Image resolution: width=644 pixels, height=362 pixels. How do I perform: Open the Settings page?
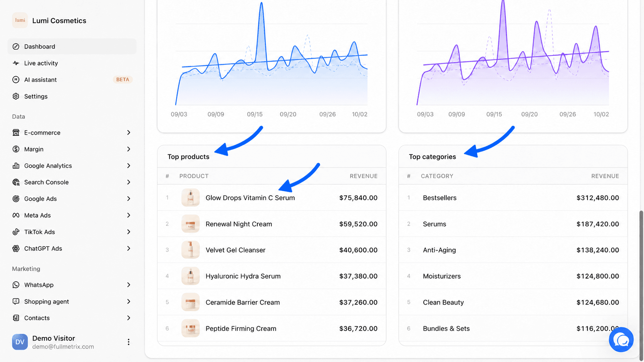[x=72, y=96]
